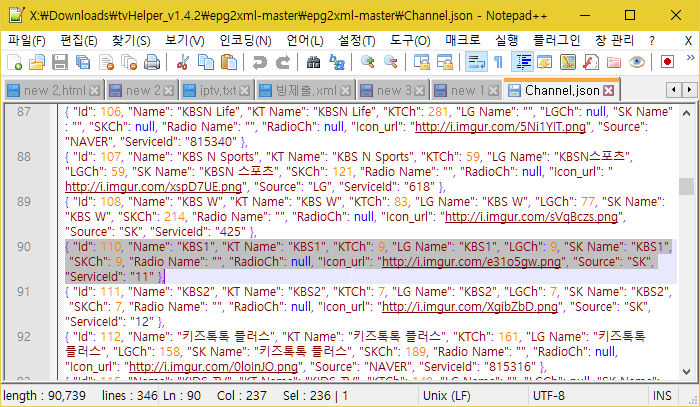Screen dimensions: 700x407
Task: Click the vertical scrollbar up arrow
Action: (x=687, y=113)
